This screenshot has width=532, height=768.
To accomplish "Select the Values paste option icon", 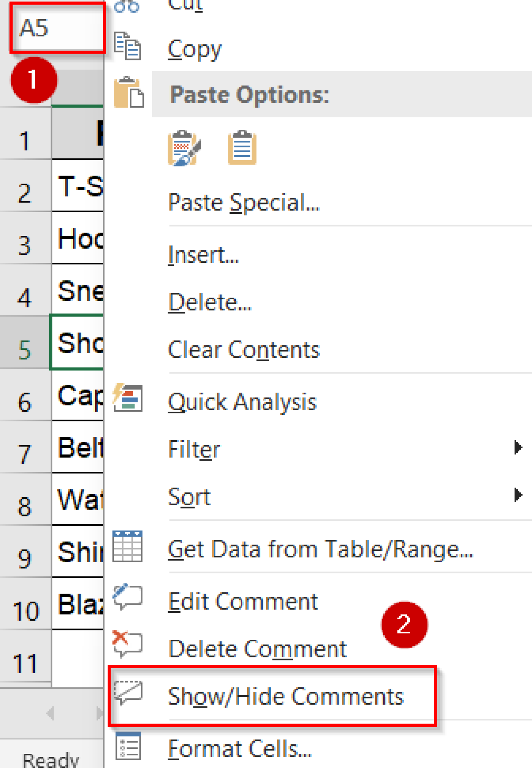I will click(242, 147).
